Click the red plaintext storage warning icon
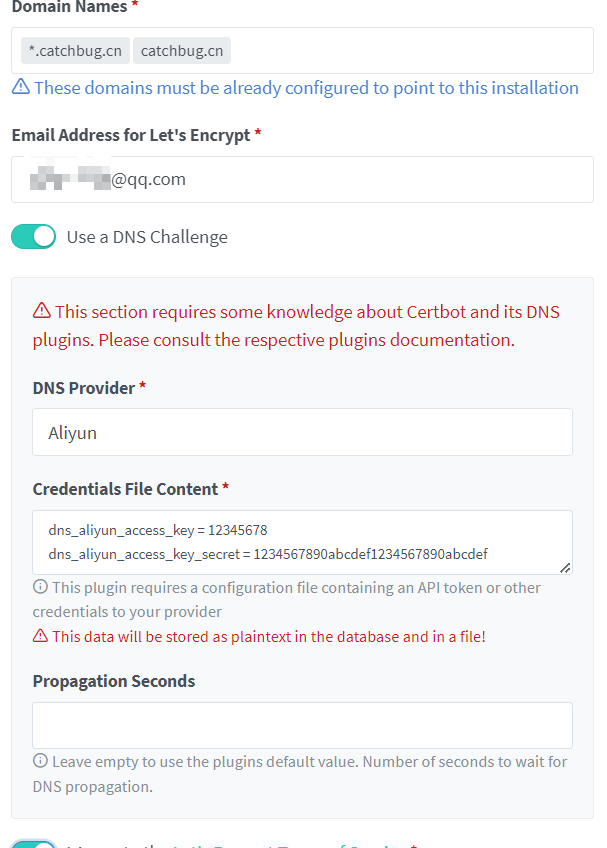 click(40, 636)
